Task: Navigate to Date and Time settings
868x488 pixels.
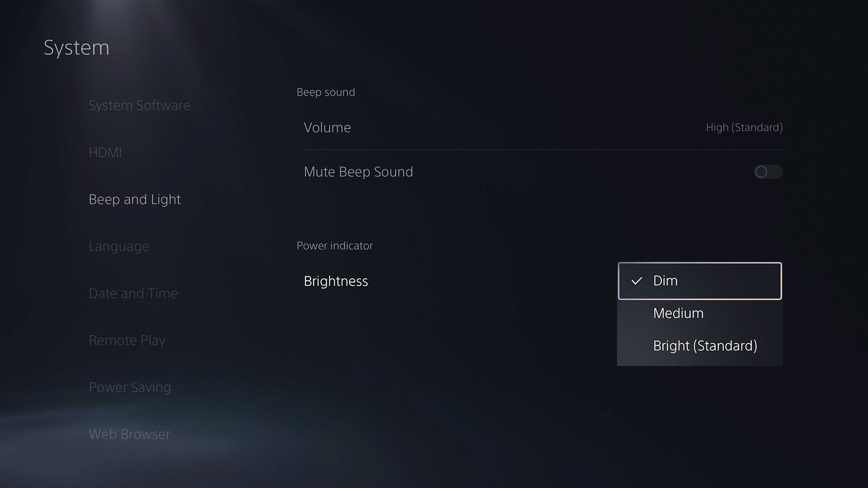Action: pos(132,292)
